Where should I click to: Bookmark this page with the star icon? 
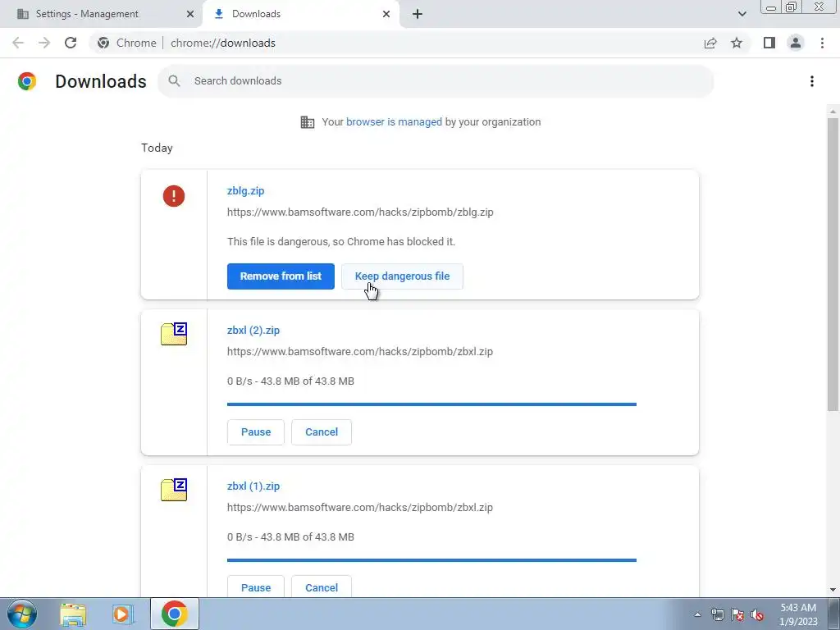[737, 43]
